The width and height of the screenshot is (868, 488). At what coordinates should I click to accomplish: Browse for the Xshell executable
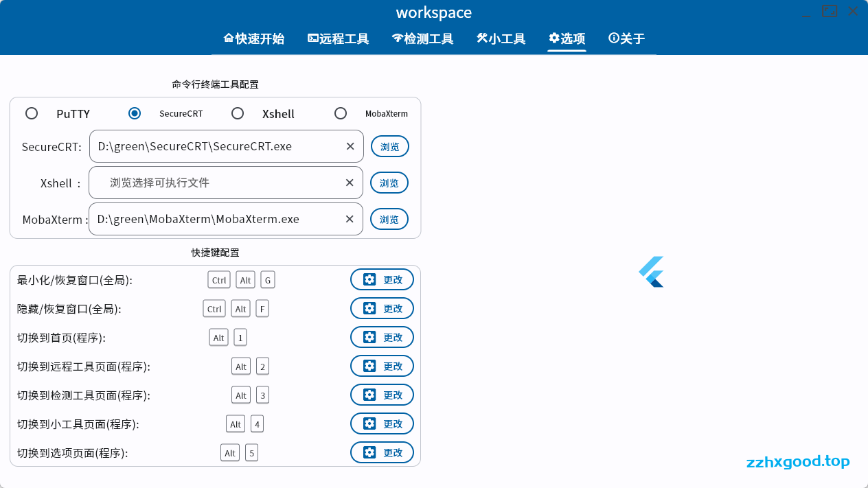(389, 183)
